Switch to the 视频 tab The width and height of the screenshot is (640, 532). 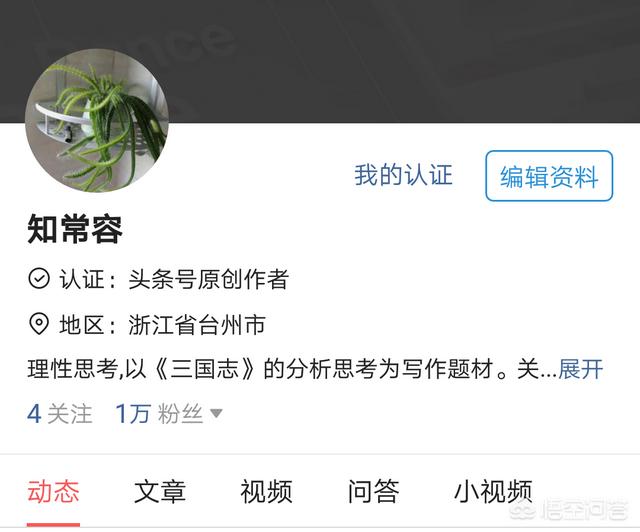tap(266, 491)
